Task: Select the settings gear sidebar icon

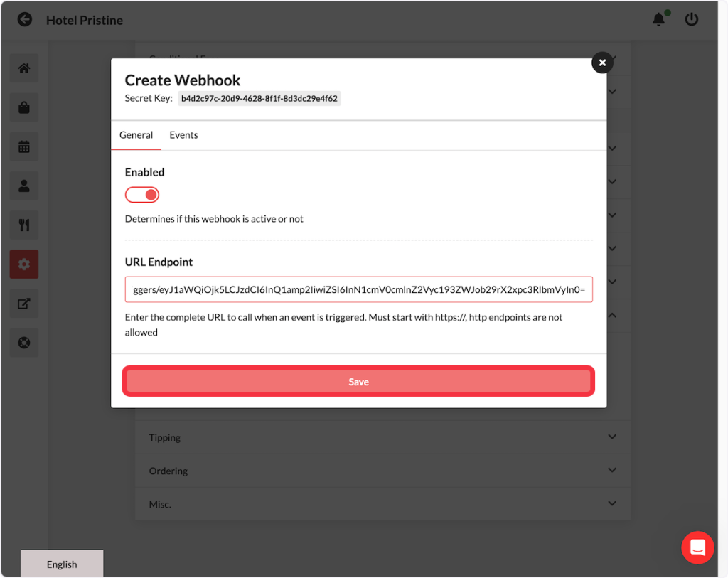Action: click(x=24, y=264)
